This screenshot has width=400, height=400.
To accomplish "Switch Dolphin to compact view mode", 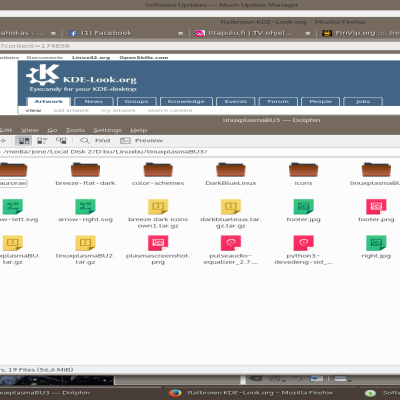I will coord(42,141).
